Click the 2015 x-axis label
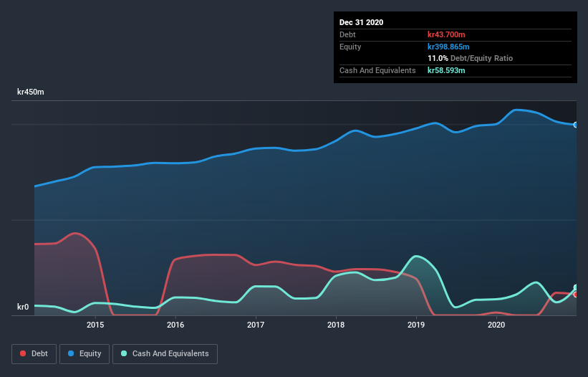The width and height of the screenshot is (588, 377). point(95,325)
